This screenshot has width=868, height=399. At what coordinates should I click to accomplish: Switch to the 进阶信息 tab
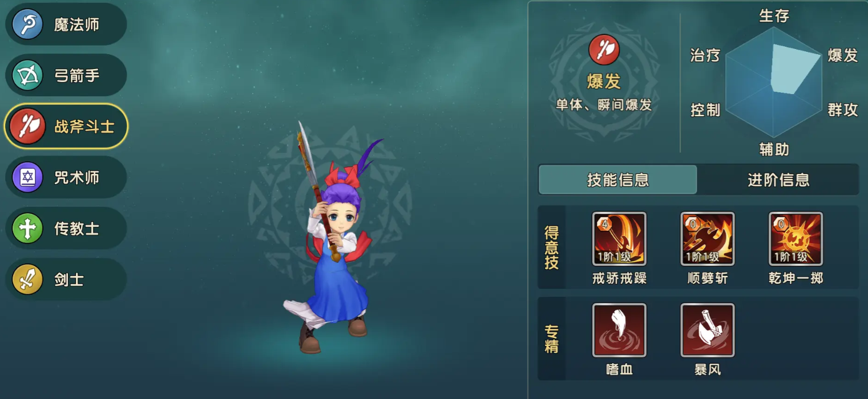click(x=778, y=180)
